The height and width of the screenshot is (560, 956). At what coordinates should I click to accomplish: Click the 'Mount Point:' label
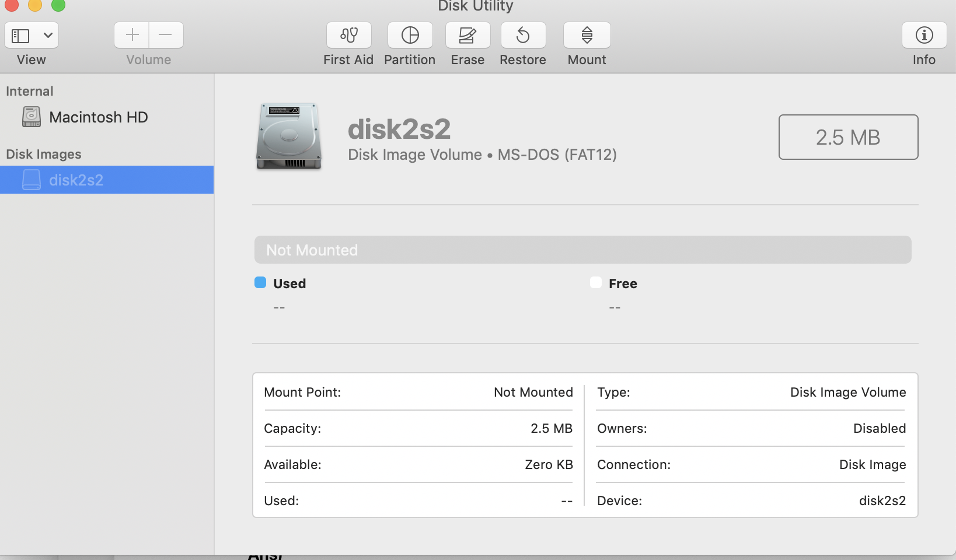302,392
